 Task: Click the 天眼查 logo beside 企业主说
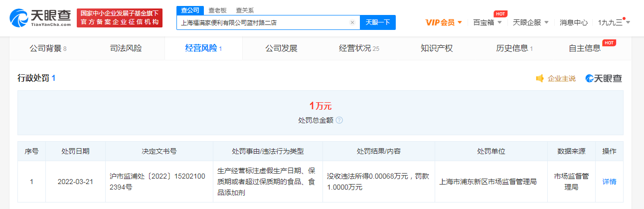[604, 78]
